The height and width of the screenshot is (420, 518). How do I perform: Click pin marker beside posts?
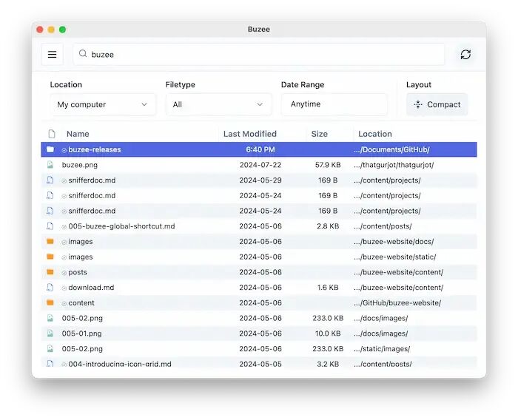pos(64,273)
